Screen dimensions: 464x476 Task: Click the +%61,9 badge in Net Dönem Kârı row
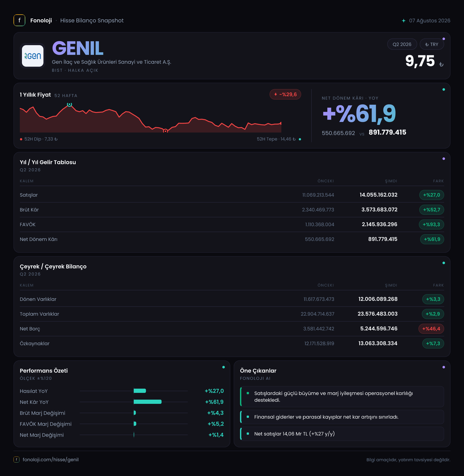[x=432, y=239]
